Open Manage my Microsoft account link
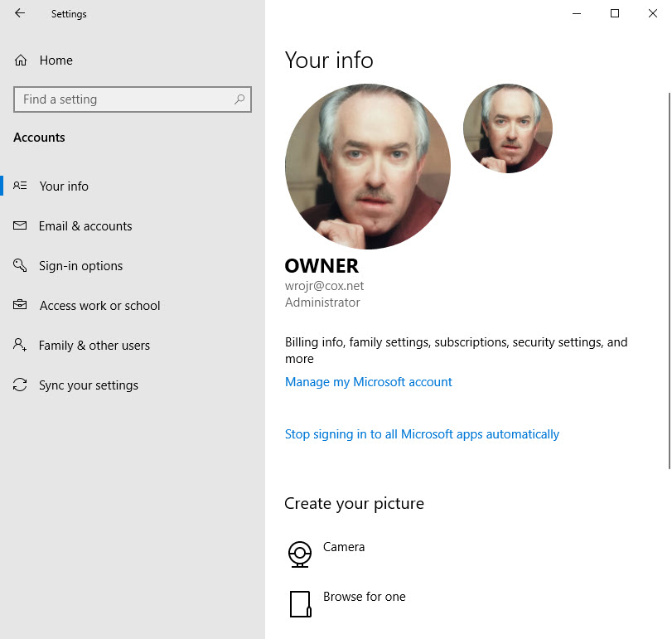672x639 pixels. (x=369, y=382)
